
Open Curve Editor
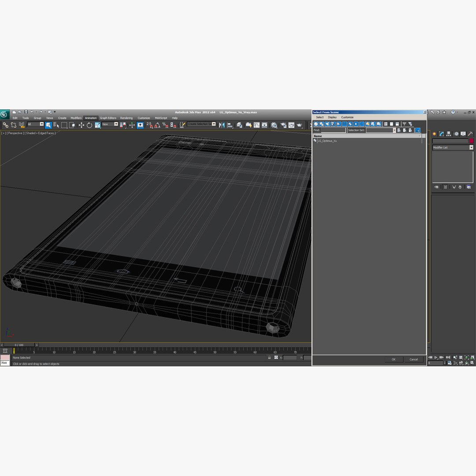257,125
